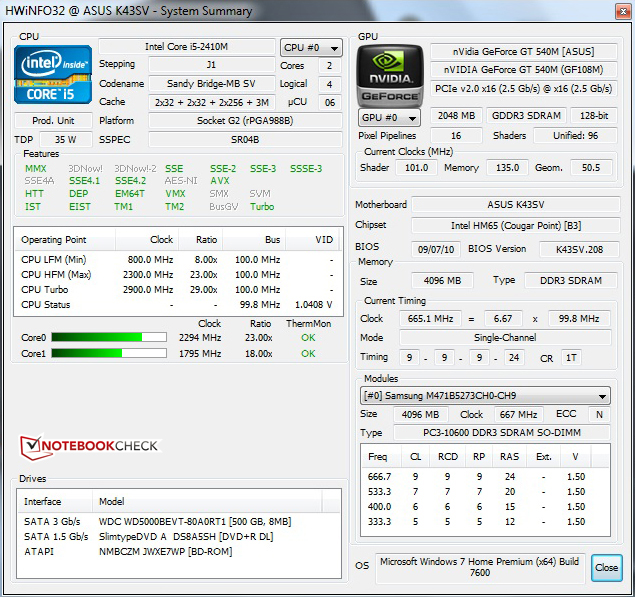Close window with red X button
Image resolution: width=635 pixels, height=597 pixels.
[623, 11]
